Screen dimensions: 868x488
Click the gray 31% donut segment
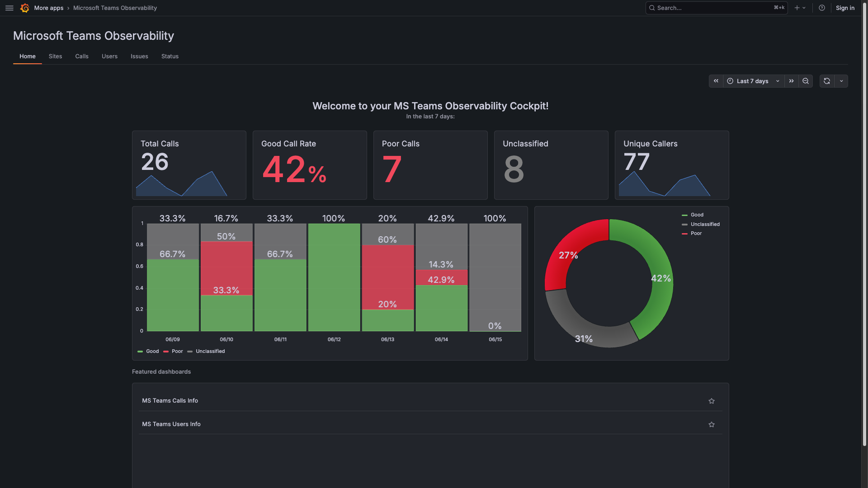click(583, 331)
